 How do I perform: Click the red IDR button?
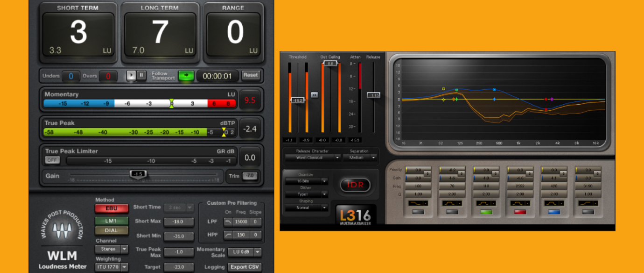(355, 185)
